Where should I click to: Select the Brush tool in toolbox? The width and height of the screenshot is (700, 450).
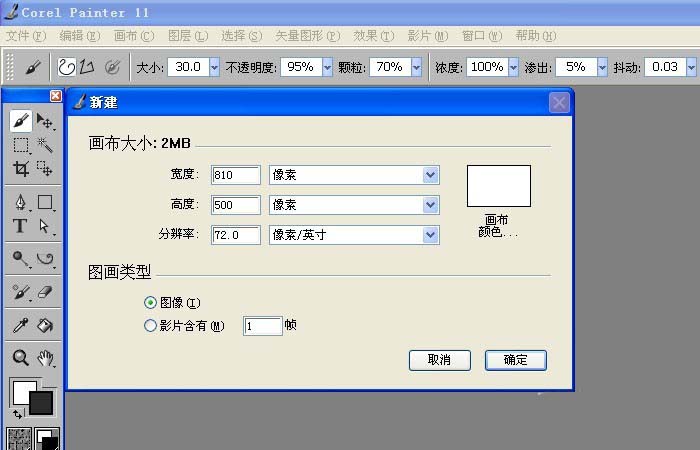[20, 121]
